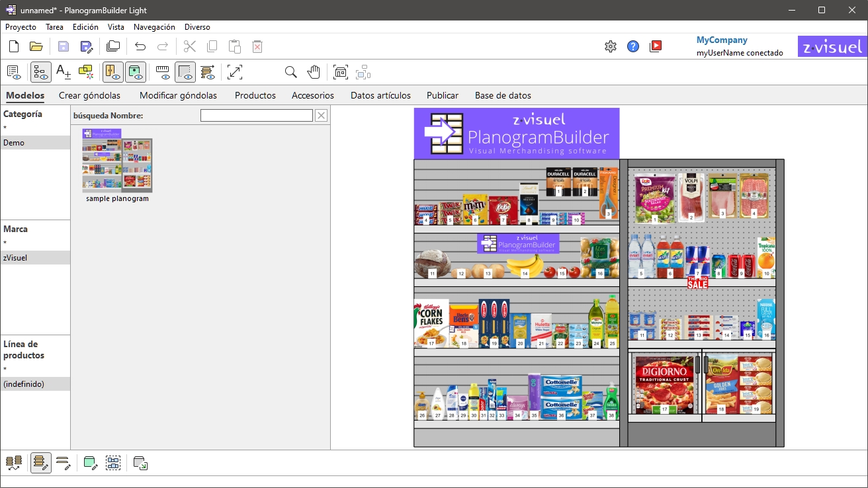The image size is (868, 488).
Task: Click the Corn Flakes box on the shelf
Action: point(431,323)
